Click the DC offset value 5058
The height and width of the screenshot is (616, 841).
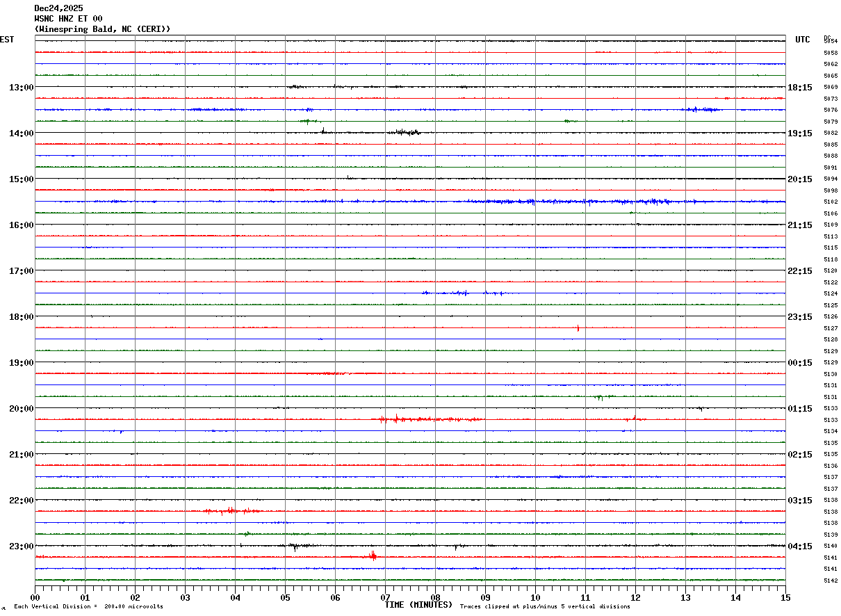coord(831,53)
